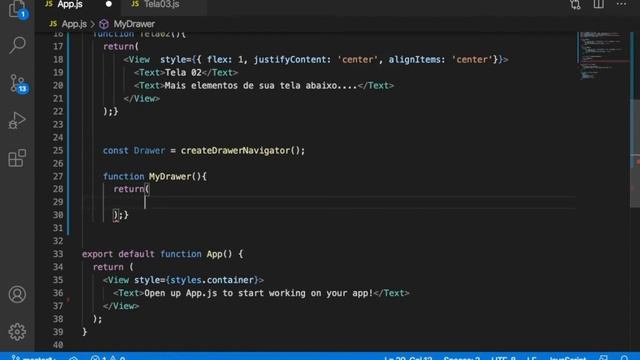The width and height of the screenshot is (640, 360).
Task: Click 'export default function App()' line
Action: [x=162, y=254]
